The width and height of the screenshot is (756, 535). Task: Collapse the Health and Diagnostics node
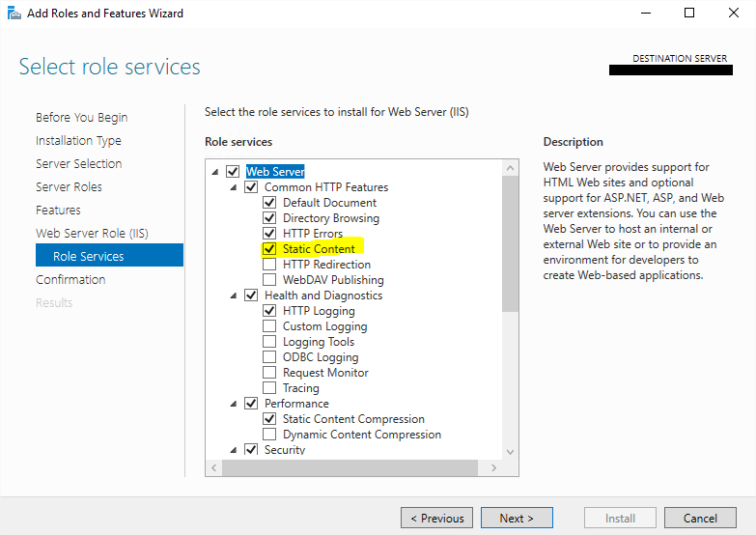[233, 296]
